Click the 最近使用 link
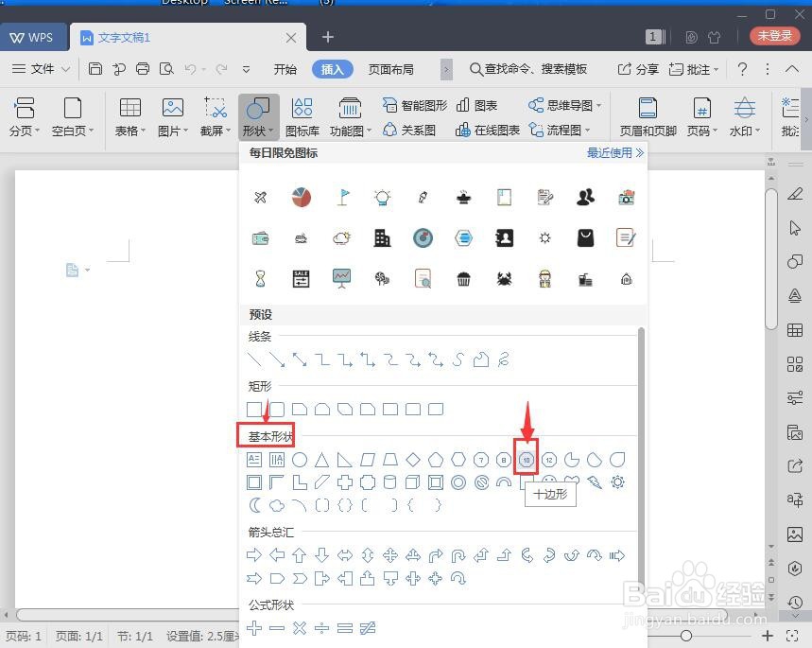 [x=614, y=153]
